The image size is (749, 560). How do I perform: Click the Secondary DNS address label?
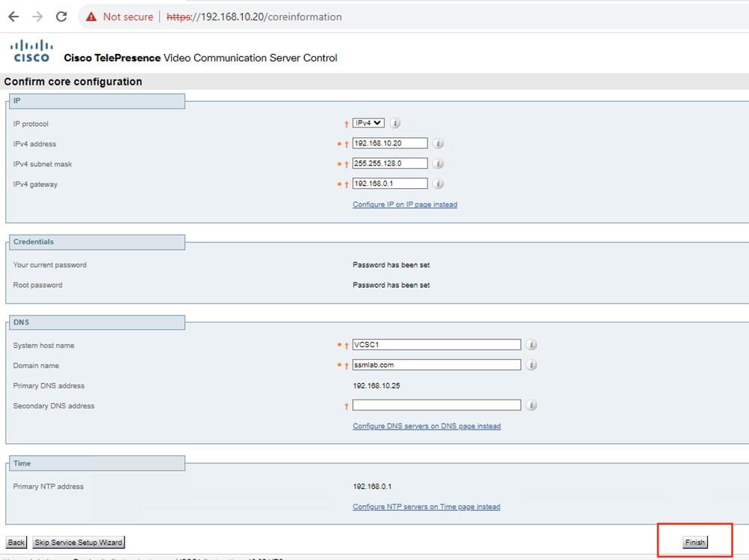[53, 406]
